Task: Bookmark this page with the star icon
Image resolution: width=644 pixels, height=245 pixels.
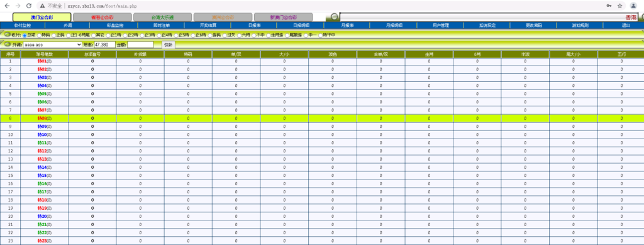Action: point(619,6)
